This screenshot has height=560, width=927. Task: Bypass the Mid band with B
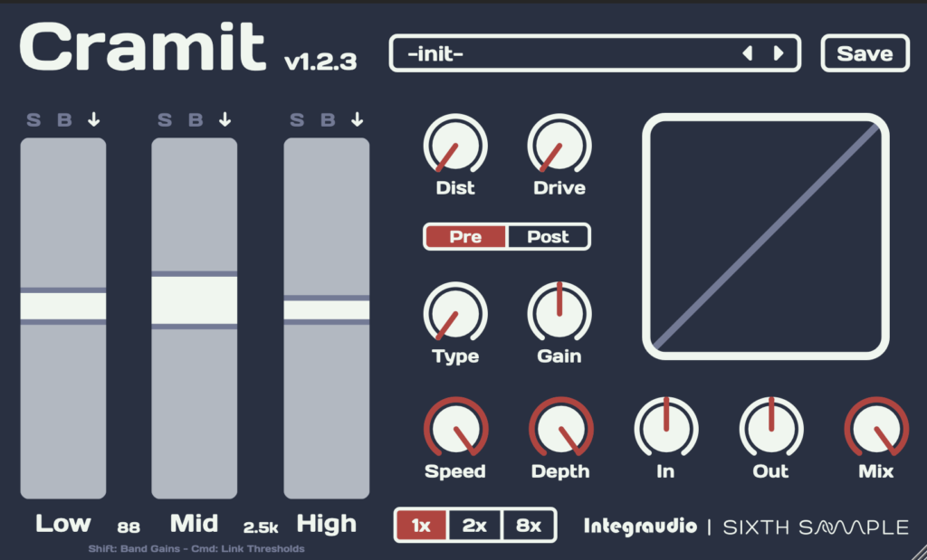[x=195, y=119]
